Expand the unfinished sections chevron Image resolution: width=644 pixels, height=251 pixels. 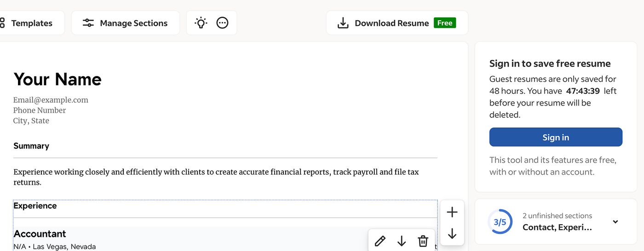coord(615,222)
